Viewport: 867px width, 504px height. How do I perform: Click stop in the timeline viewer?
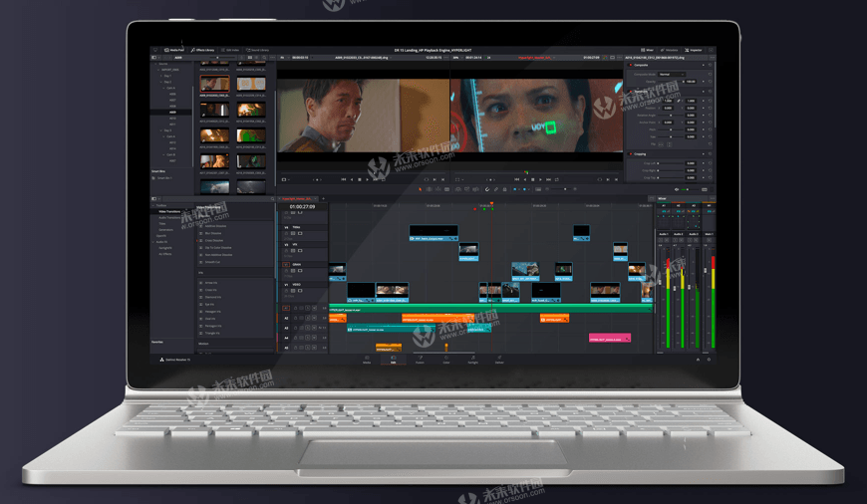[x=533, y=179]
